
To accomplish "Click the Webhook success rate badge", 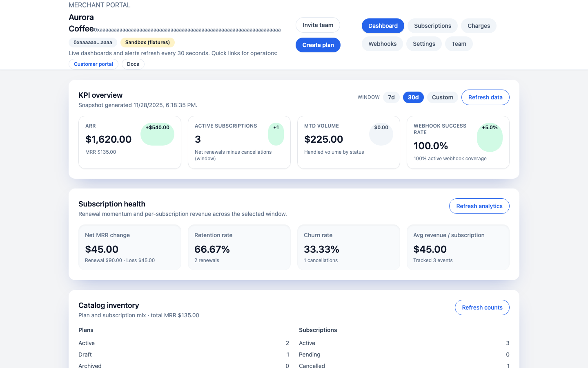I will [x=490, y=137].
